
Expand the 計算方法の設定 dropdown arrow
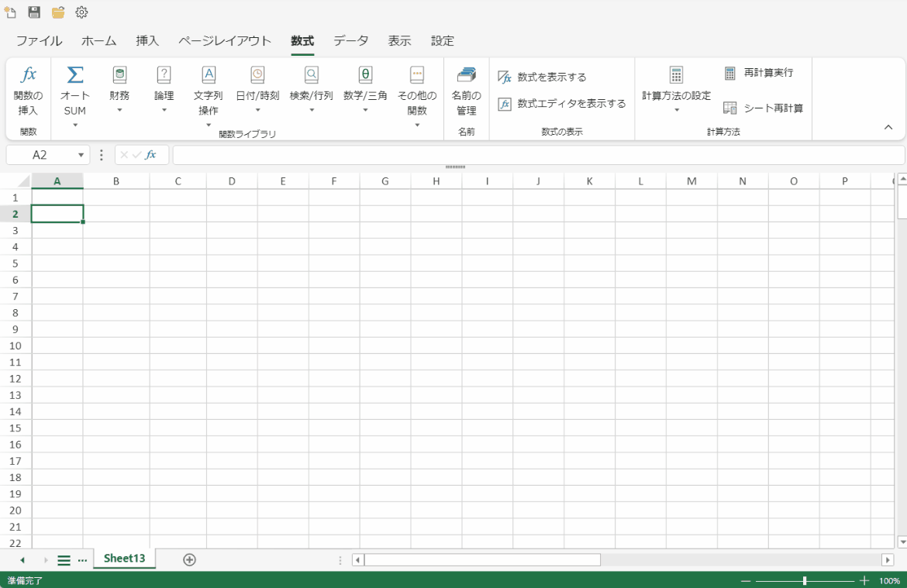click(x=676, y=110)
